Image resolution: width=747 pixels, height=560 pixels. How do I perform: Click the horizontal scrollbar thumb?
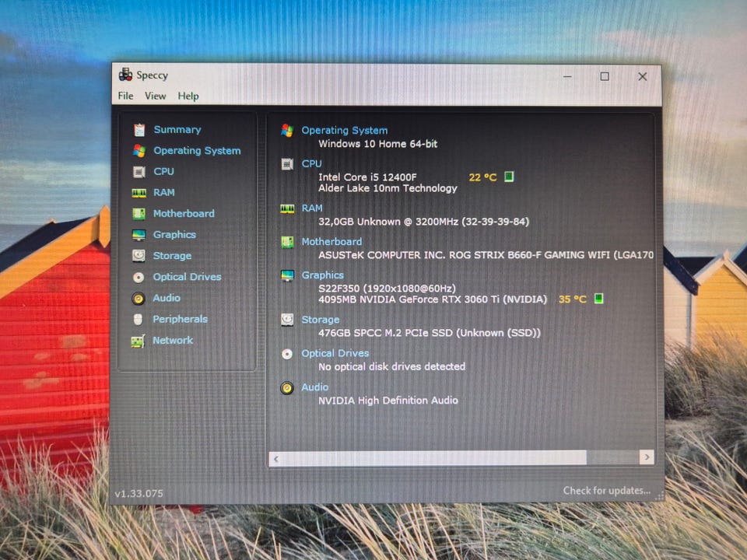[435, 457]
